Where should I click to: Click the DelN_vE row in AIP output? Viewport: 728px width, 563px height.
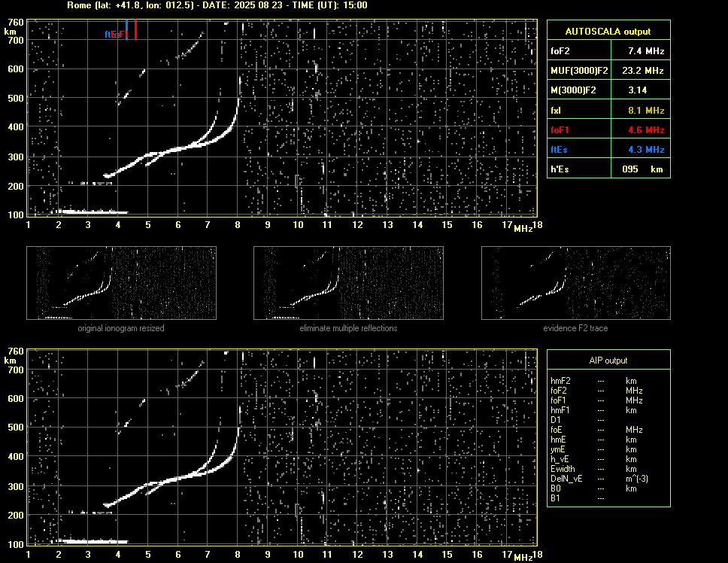(608, 479)
